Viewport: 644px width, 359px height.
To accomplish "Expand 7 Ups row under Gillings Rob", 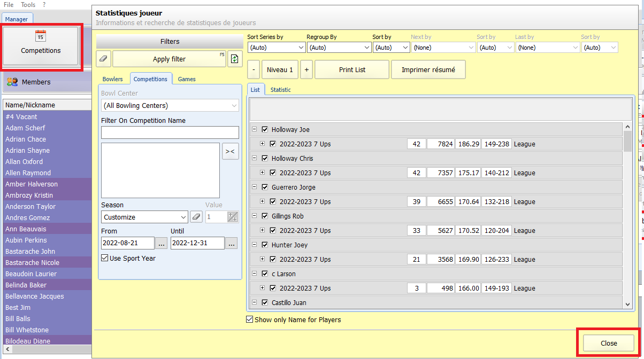I will click(x=262, y=230).
